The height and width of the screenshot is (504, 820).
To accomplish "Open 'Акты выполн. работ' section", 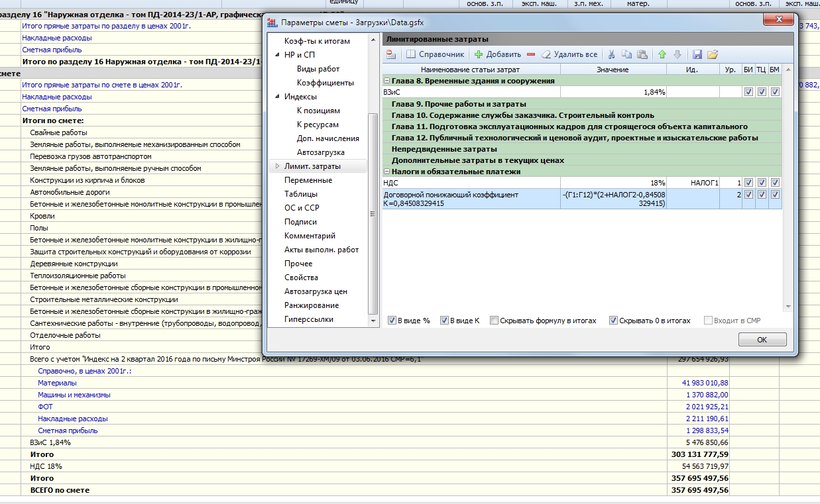I will [322, 250].
